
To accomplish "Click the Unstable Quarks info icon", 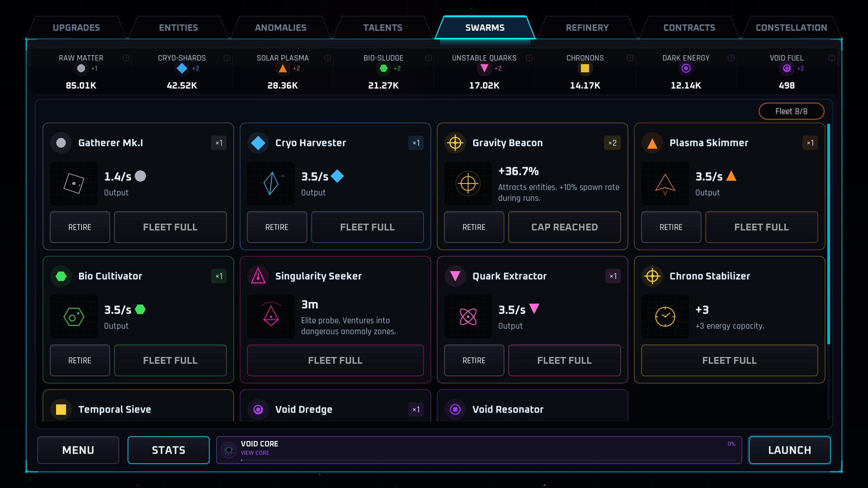I will point(529,58).
